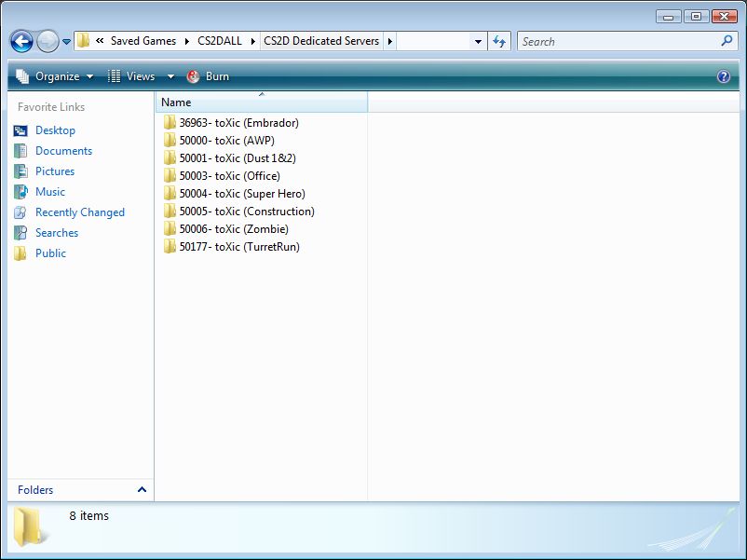This screenshot has height=560, width=747.
Task: Open Documents favorite link
Action: tap(64, 151)
